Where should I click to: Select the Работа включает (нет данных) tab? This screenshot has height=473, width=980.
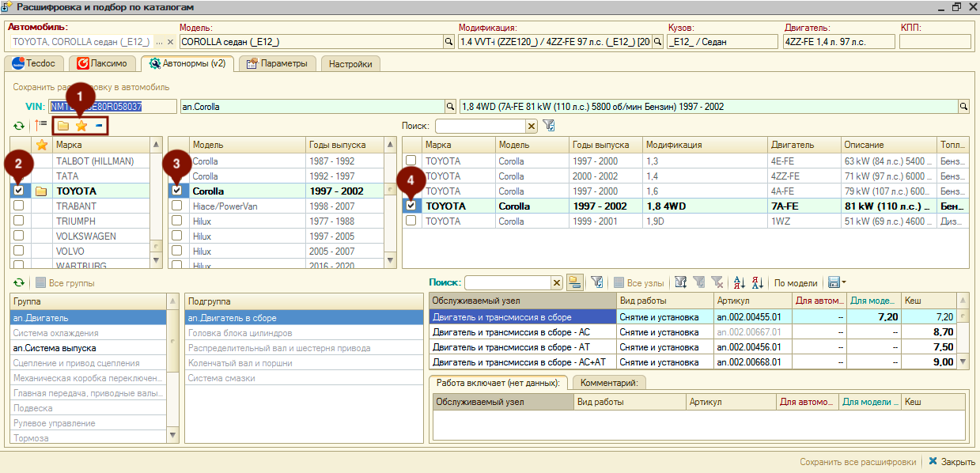click(x=498, y=383)
